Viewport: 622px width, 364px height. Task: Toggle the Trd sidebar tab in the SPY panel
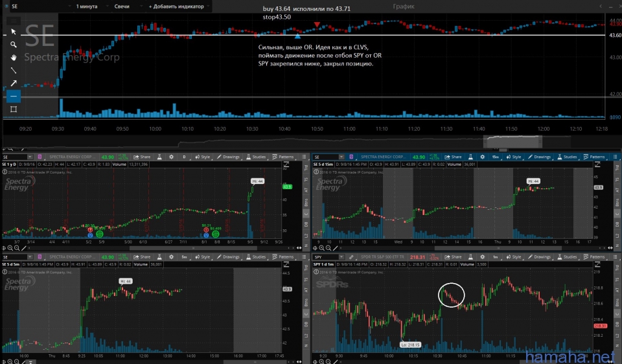pos(617,268)
